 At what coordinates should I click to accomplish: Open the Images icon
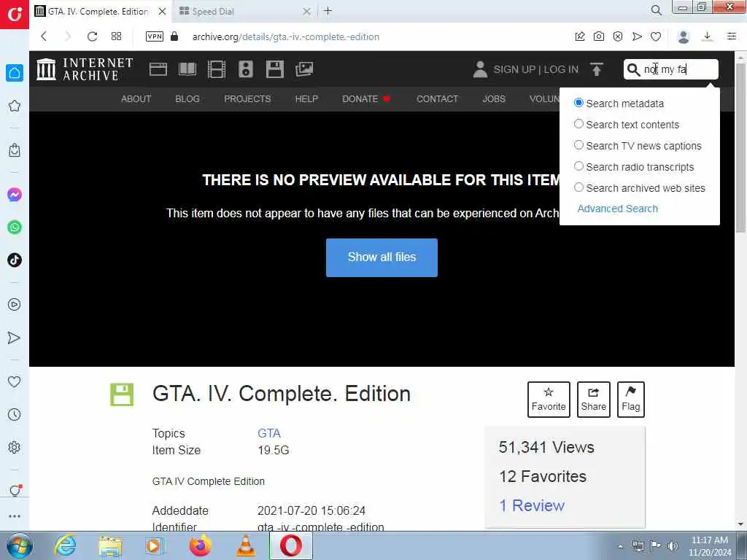coord(304,69)
